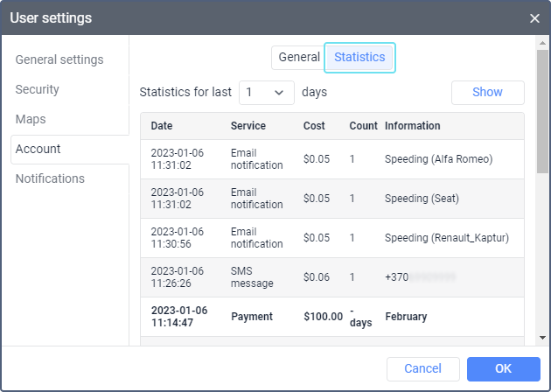The width and height of the screenshot is (551, 392).
Task: Close the User settings dialog
Action: tap(534, 17)
